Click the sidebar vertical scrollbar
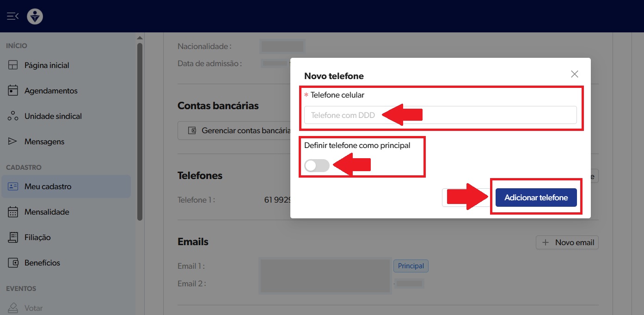Screen dimensions: 644x315 [x=140, y=130]
